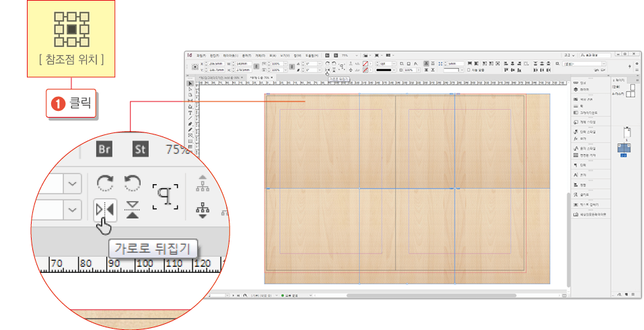Viewport: 644px width, 330px height.
Task: Open the rotation angle dropdown arrow
Action: click(x=320, y=64)
